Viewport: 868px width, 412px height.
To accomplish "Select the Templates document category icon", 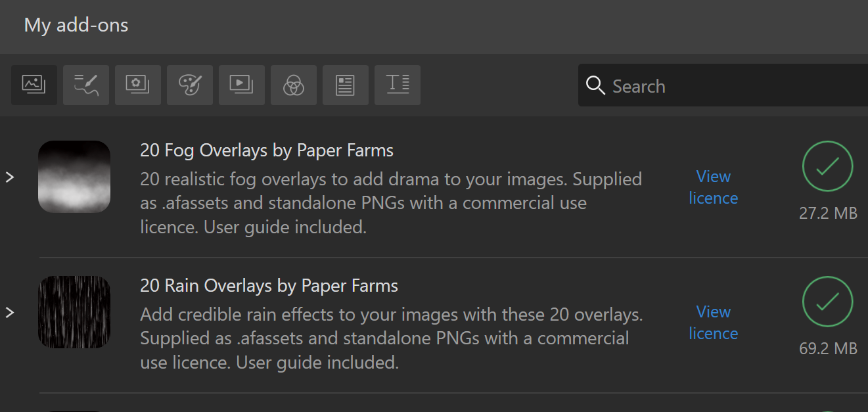I will [x=345, y=85].
